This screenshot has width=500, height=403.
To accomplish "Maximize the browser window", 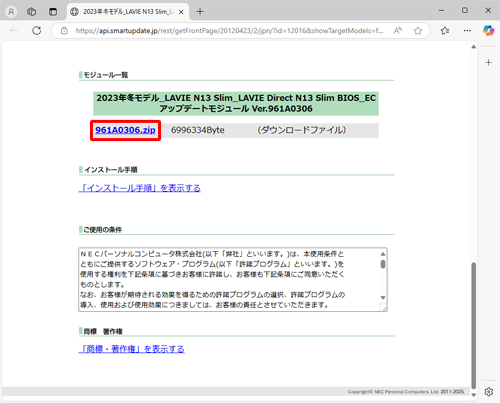I will pyautogui.click(x=465, y=11).
